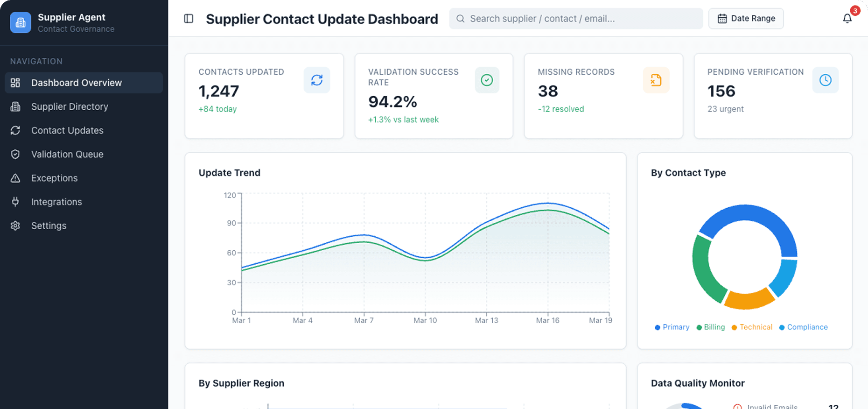Click the 38 missing records value
Viewport: 868px width, 409px height.
coord(548,91)
